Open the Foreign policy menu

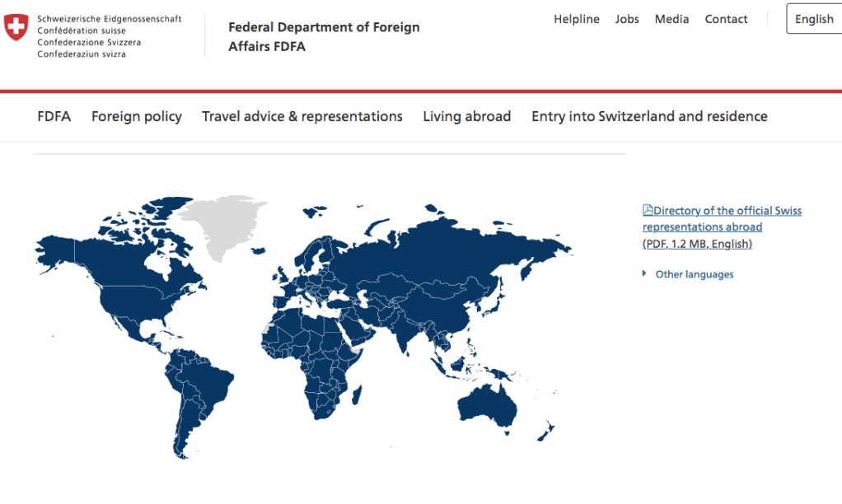(137, 116)
